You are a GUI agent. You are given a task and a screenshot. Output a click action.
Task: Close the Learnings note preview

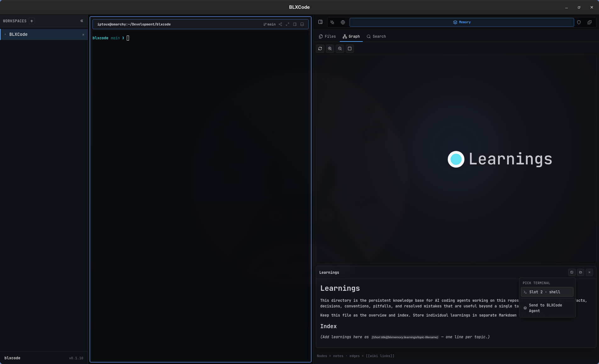[590, 272]
